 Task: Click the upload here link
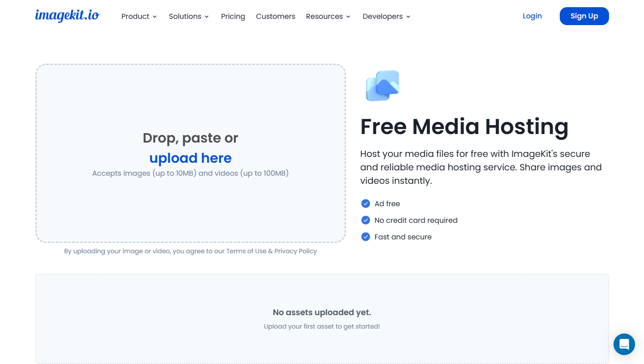click(190, 158)
